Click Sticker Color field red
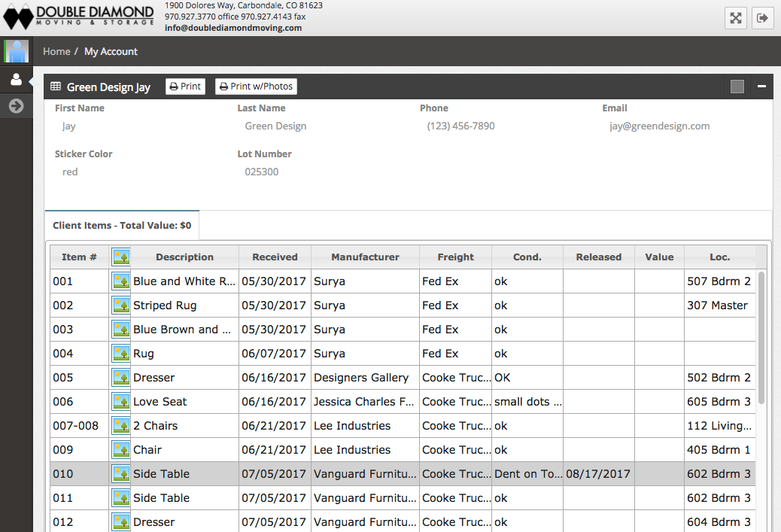The height and width of the screenshot is (532, 781). (70, 172)
